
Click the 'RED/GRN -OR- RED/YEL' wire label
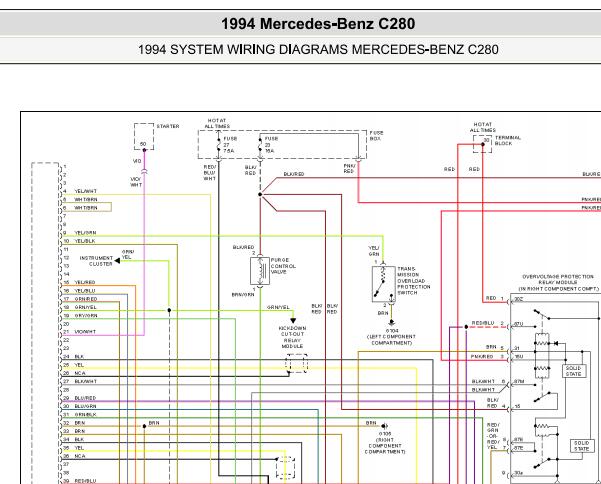pyautogui.click(x=493, y=436)
